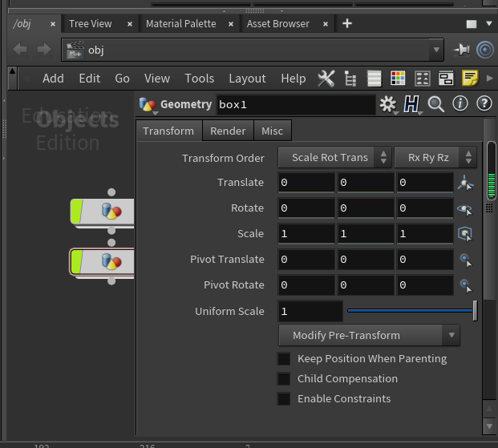Toggle Keep Position When Parenting

(284, 359)
